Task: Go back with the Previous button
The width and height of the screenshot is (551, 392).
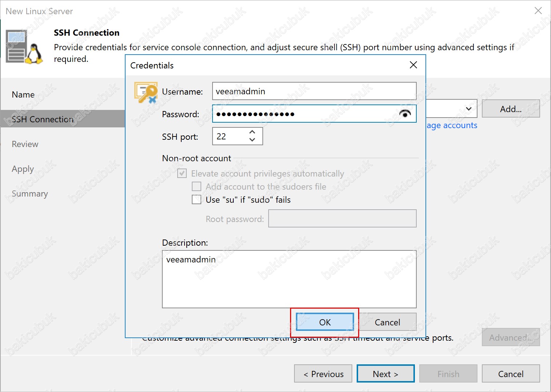Action: 323,374
